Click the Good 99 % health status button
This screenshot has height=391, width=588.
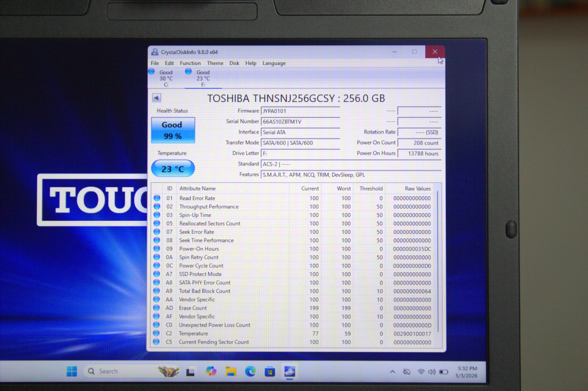(x=173, y=130)
